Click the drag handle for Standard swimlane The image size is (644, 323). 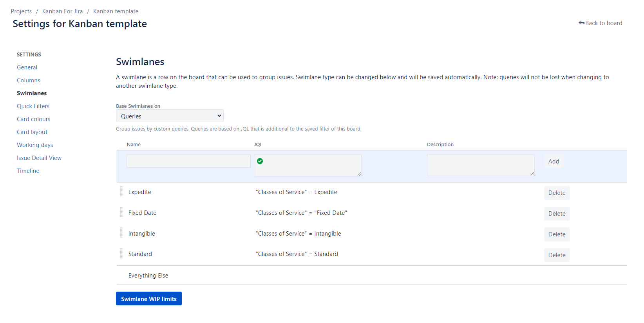[x=121, y=254]
